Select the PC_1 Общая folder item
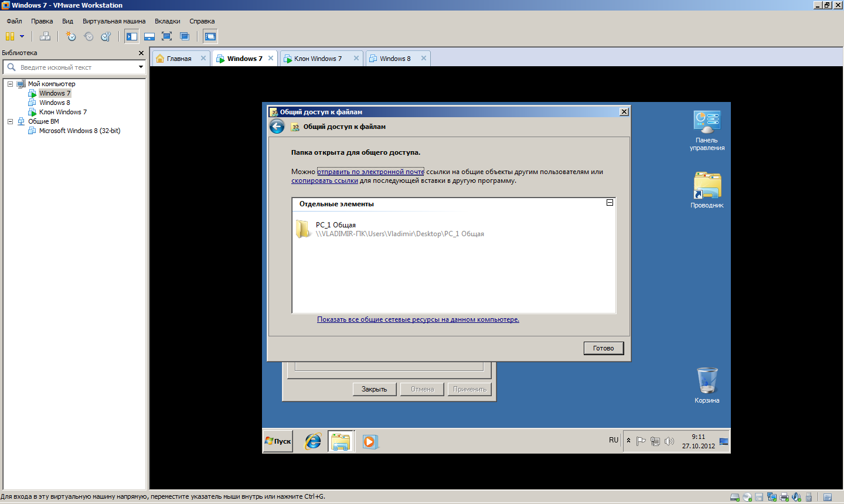This screenshot has width=844, height=504. [390, 229]
